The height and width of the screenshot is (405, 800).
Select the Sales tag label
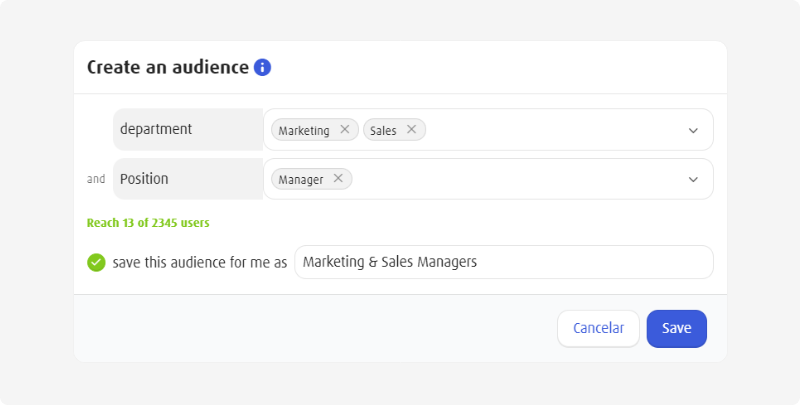pyautogui.click(x=383, y=130)
